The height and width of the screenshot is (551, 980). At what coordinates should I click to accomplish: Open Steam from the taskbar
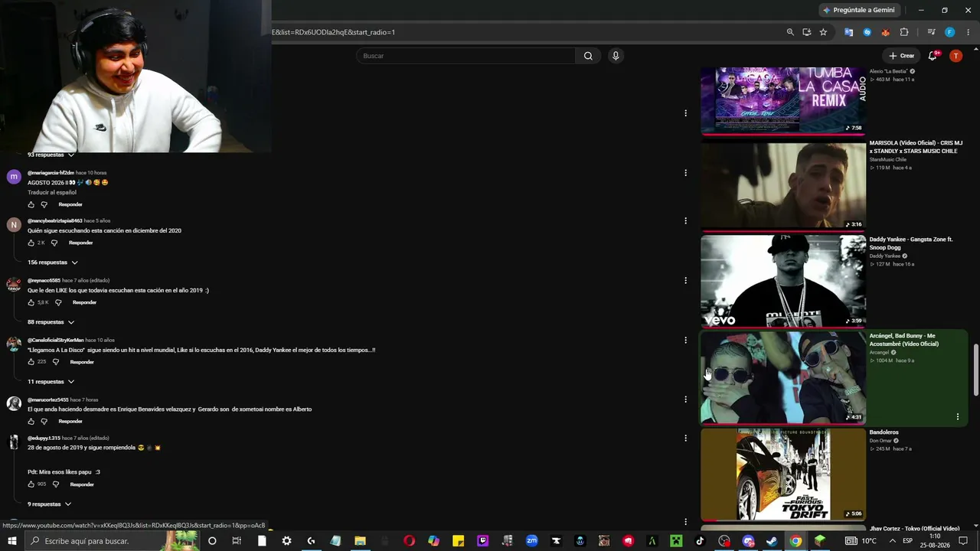point(772,541)
